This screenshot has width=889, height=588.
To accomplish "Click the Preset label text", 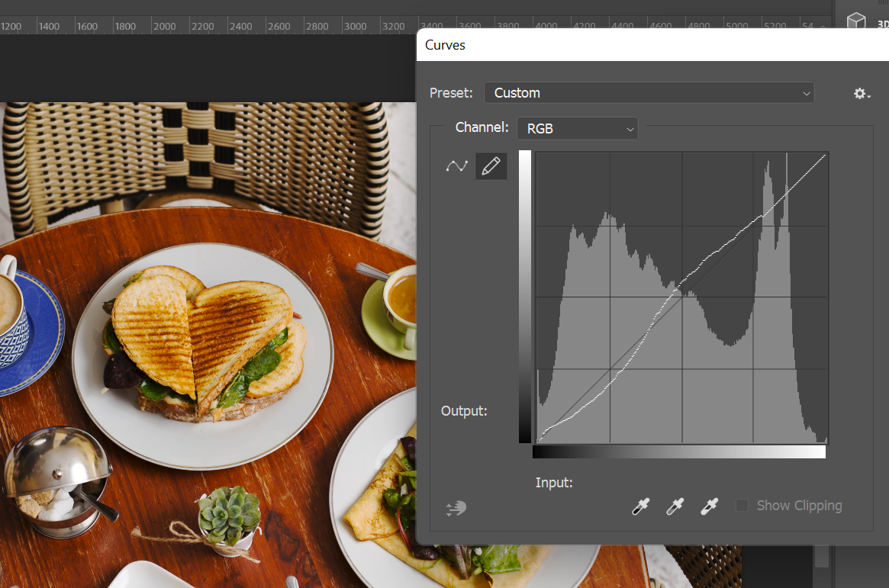I will point(451,93).
